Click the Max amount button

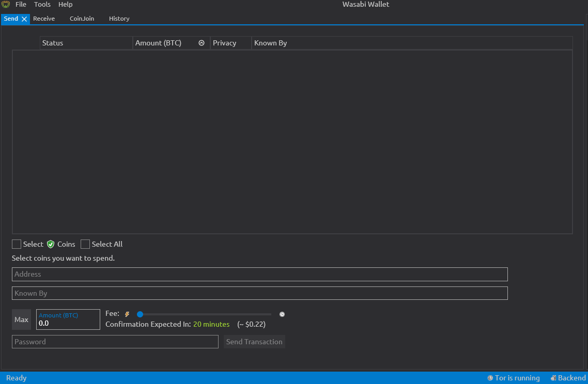[x=21, y=319]
